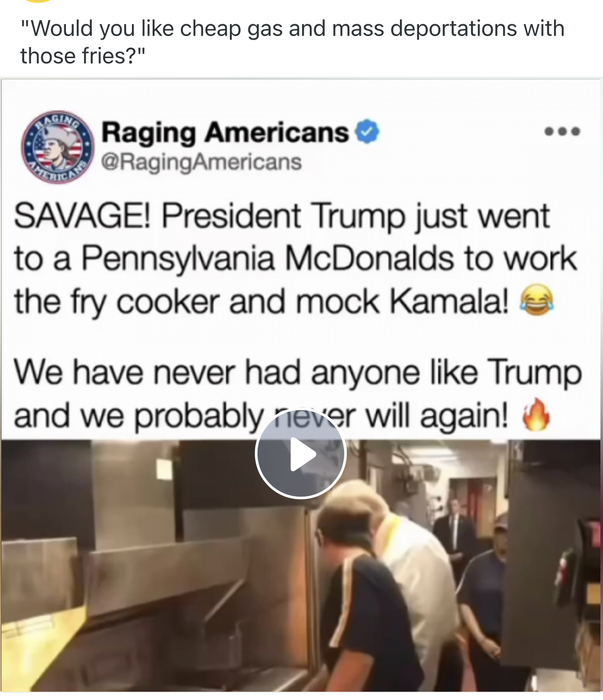Click the fire emoji after 'will again!'
The image size is (603, 700).
point(536,415)
